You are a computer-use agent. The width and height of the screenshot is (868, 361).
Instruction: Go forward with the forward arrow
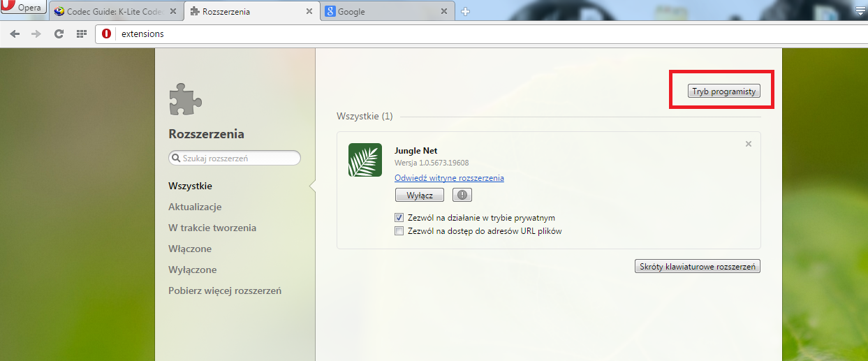point(36,34)
